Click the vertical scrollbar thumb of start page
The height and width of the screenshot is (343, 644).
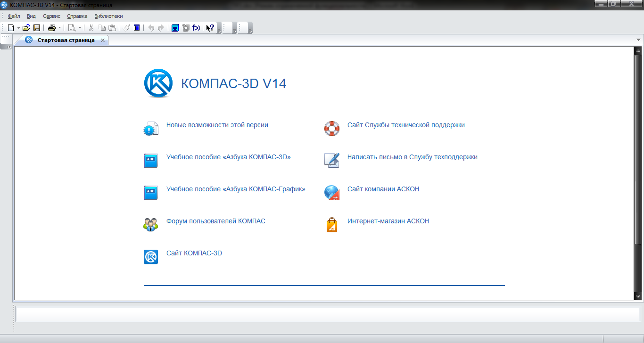pos(638,150)
